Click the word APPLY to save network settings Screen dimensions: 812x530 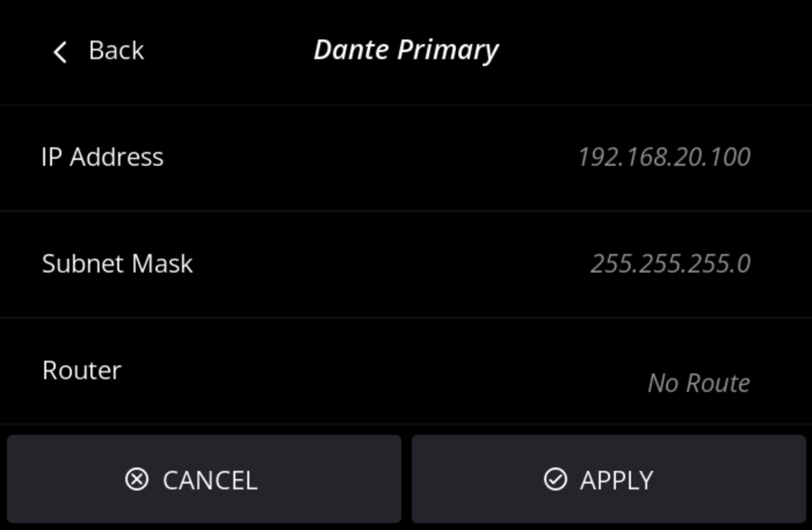(617, 481)
